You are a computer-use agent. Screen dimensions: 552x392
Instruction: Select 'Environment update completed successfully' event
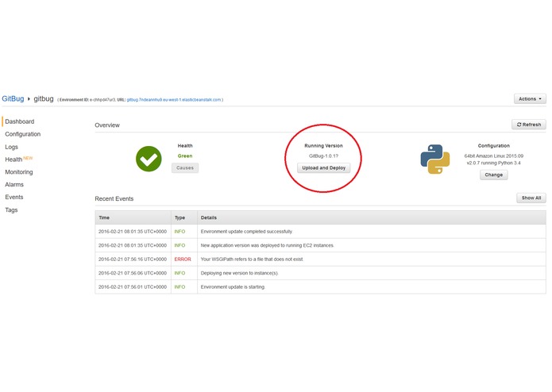[x=320, y=232]
